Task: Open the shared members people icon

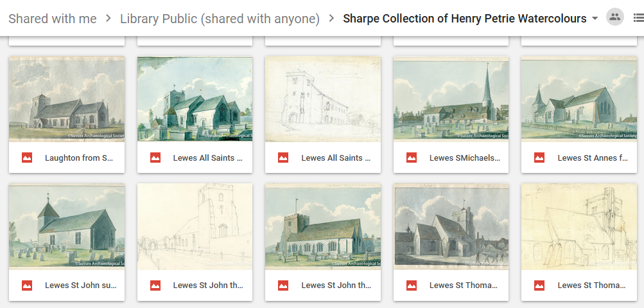Action: [x=614, y=18]
